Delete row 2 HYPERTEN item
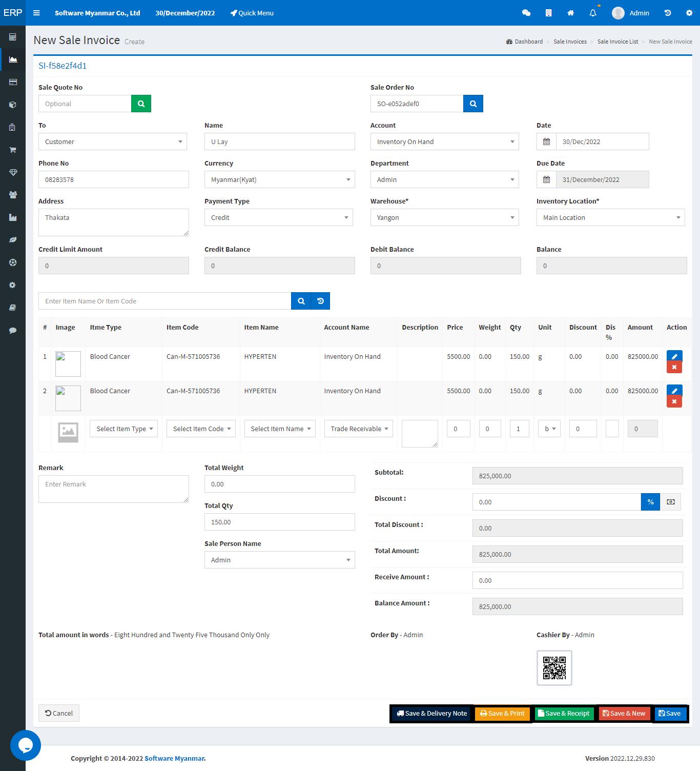 click(x=674, y=401)
